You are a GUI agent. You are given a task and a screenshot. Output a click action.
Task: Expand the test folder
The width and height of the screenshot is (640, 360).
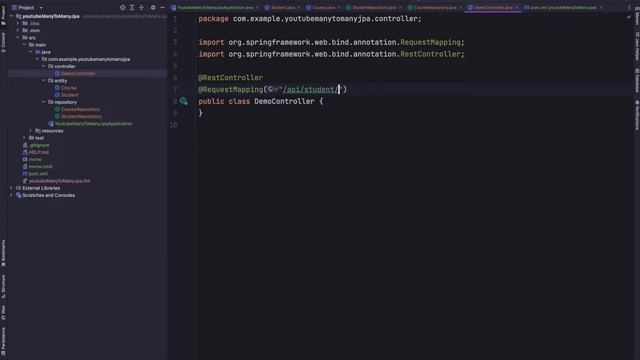coord(24,138)
